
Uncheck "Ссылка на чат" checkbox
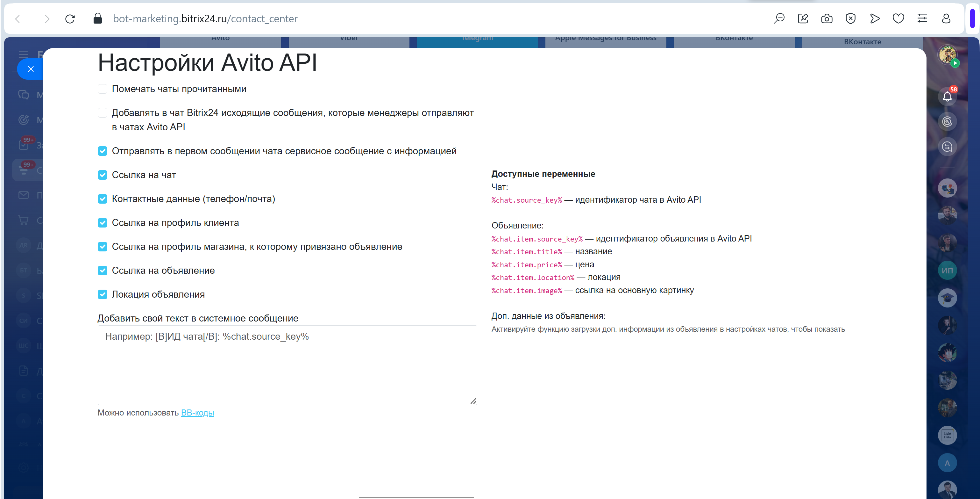(102, 175)
